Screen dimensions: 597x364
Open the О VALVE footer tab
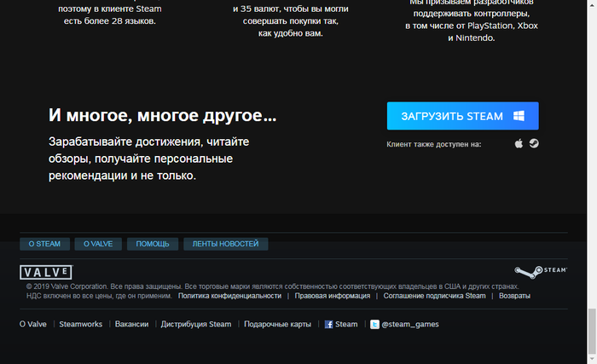(x=98, y=244)
